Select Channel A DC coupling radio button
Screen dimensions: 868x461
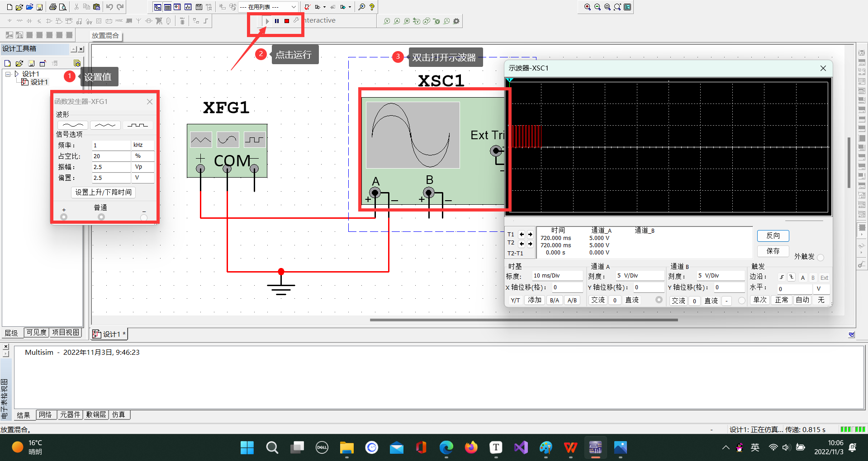(x=659, y=300)
